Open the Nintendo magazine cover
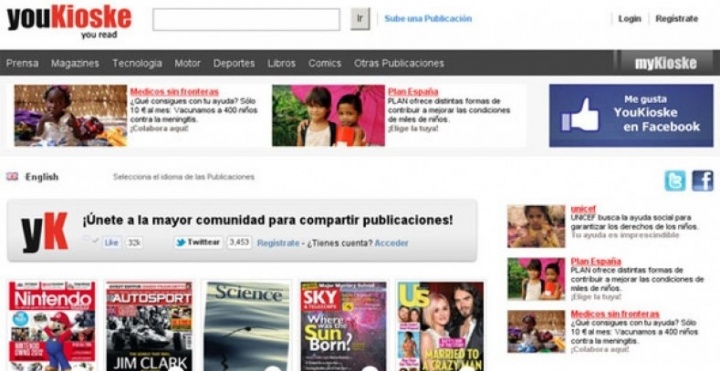 (52, 326)
